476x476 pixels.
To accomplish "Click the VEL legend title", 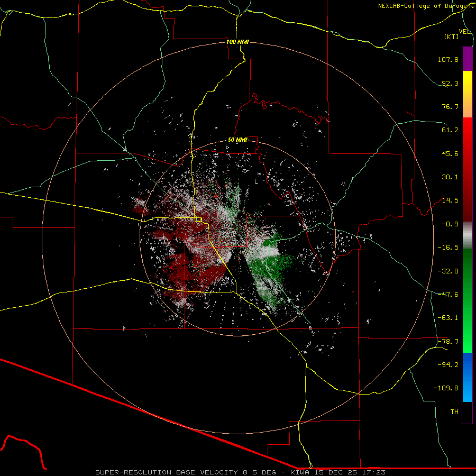I will tap(465, 32).
